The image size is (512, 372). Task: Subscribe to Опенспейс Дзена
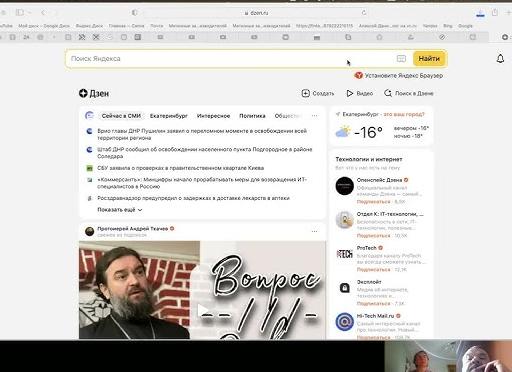[373, 202]
